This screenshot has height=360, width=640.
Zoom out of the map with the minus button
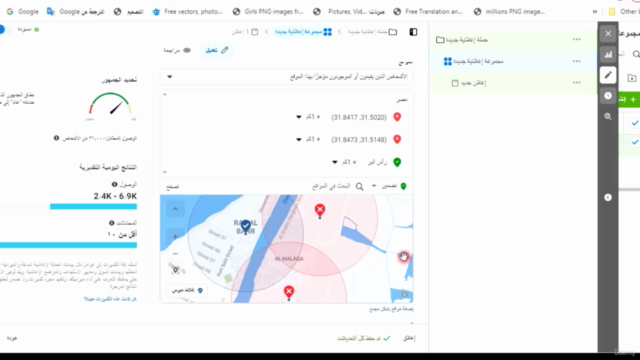click(175, 253)
